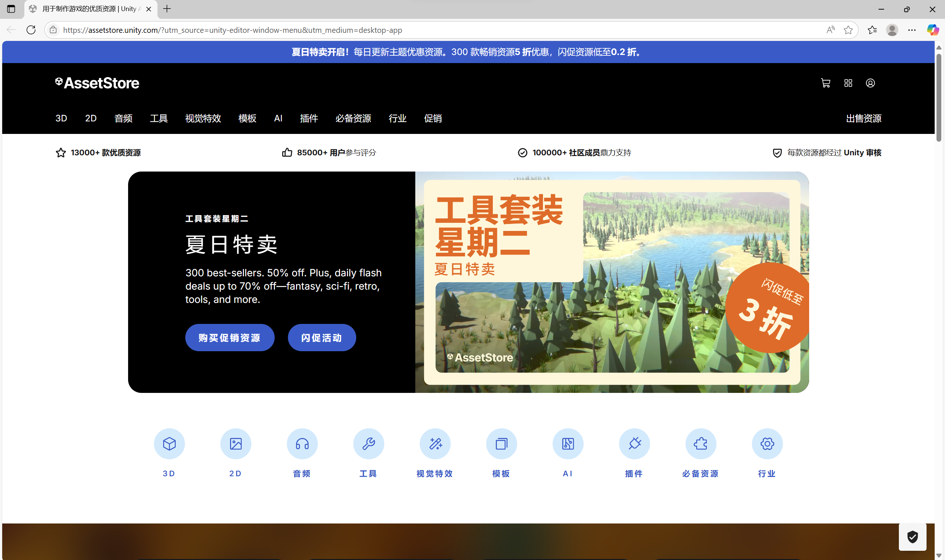This screenshot has height=560, width=945.
Task: Click the privacy shield badge at bottom right
Action: point(912,537)
